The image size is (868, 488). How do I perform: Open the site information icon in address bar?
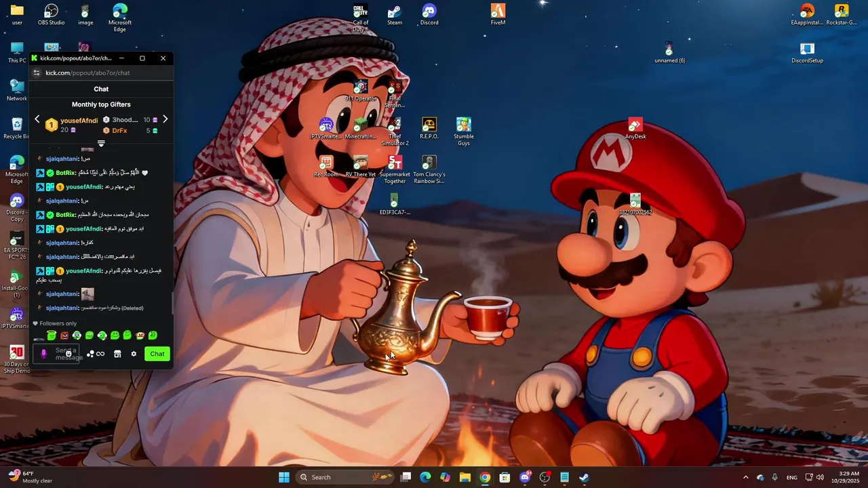coord(37,73)
